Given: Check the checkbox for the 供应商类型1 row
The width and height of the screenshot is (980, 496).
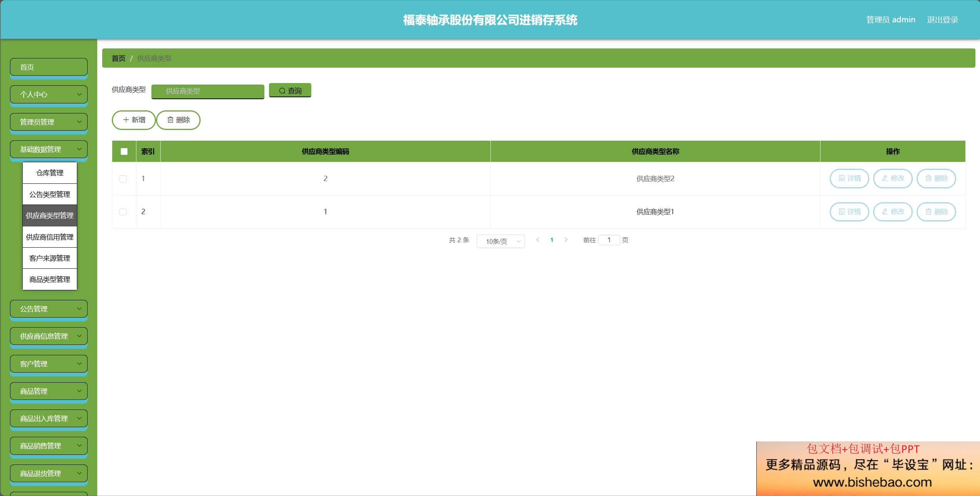Looking at the screenshot, I should tap(123, 212).
